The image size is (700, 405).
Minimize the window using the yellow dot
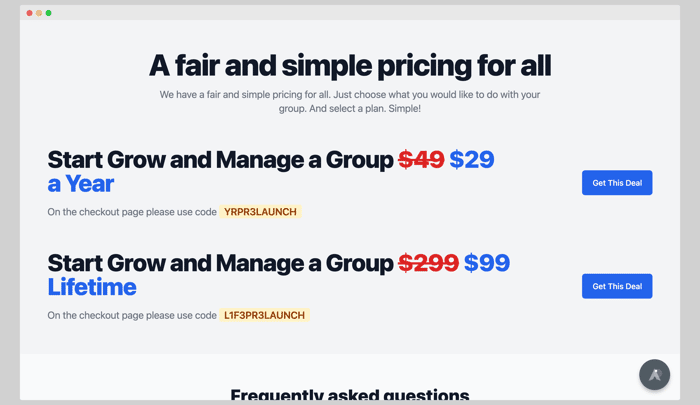coord(39,13)
